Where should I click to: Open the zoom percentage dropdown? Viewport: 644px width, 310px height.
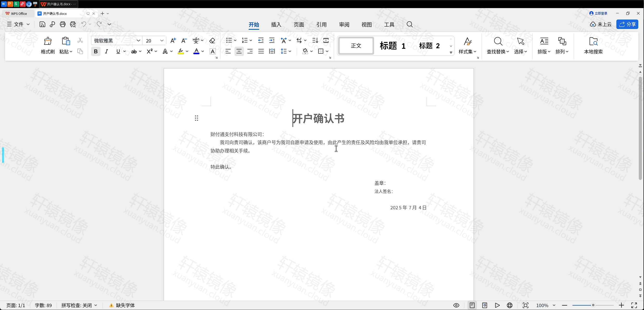click(x=554, y=305)
